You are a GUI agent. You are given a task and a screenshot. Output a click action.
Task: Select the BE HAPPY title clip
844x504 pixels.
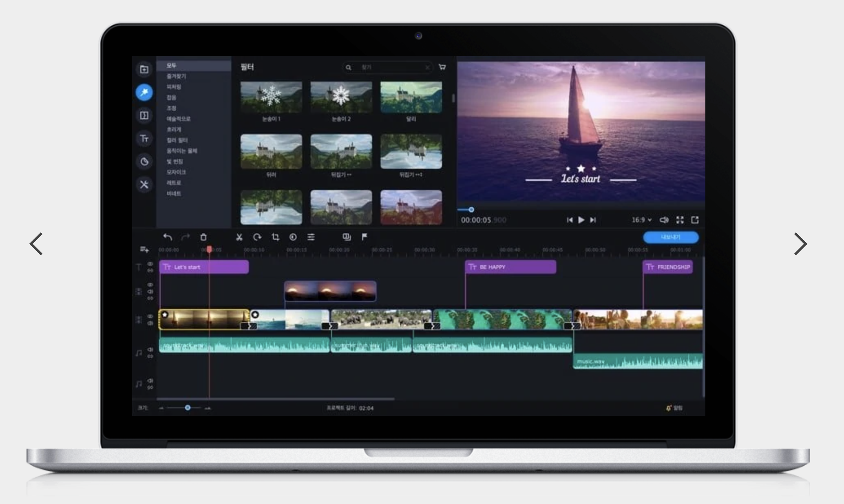[x=510, y=267]
